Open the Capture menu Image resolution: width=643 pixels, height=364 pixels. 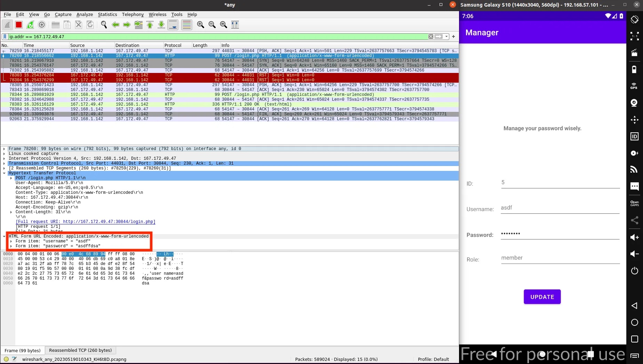pyautogui.click(x=63, y=14)
